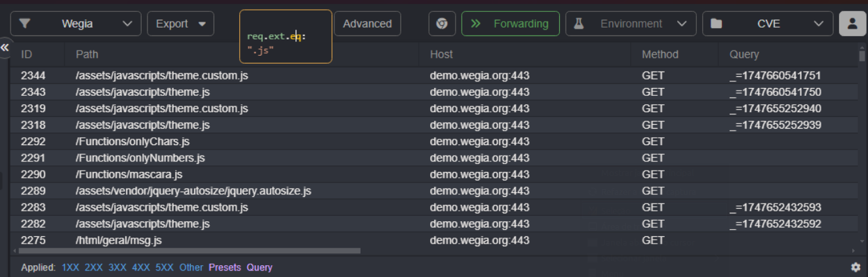Open the Export dropdown menu

180,24
